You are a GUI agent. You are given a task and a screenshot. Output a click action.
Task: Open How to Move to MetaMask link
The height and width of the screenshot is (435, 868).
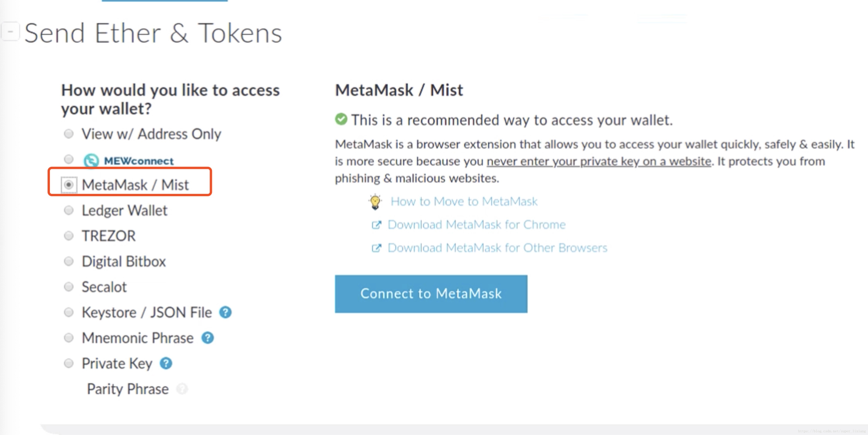[464, 202]
